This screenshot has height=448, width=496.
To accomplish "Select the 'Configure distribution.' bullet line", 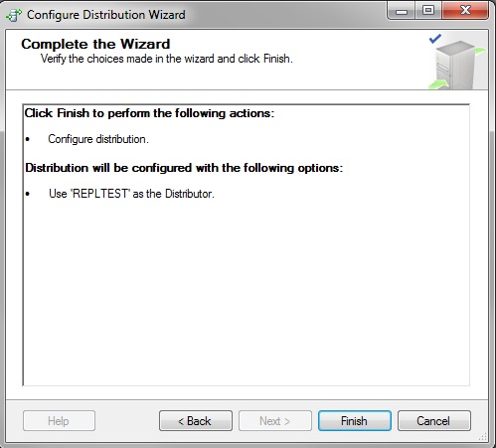I will 98,139.
